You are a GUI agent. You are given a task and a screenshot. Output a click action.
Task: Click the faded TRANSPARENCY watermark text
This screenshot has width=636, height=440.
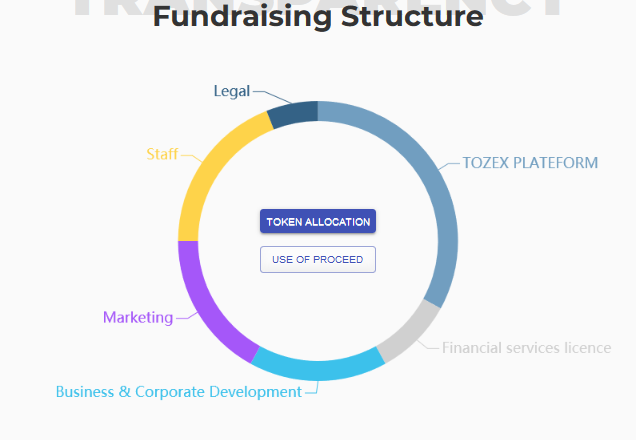[318, 7]
